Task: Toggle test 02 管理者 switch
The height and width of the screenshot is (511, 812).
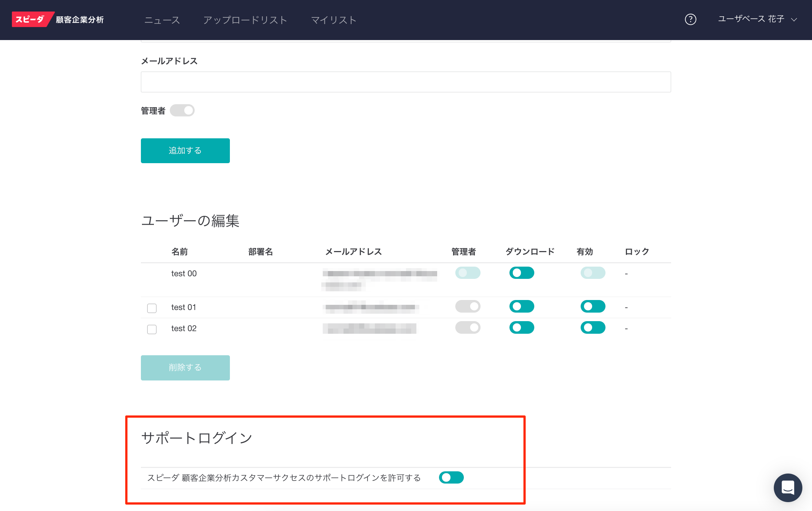Action: (468, 327)
